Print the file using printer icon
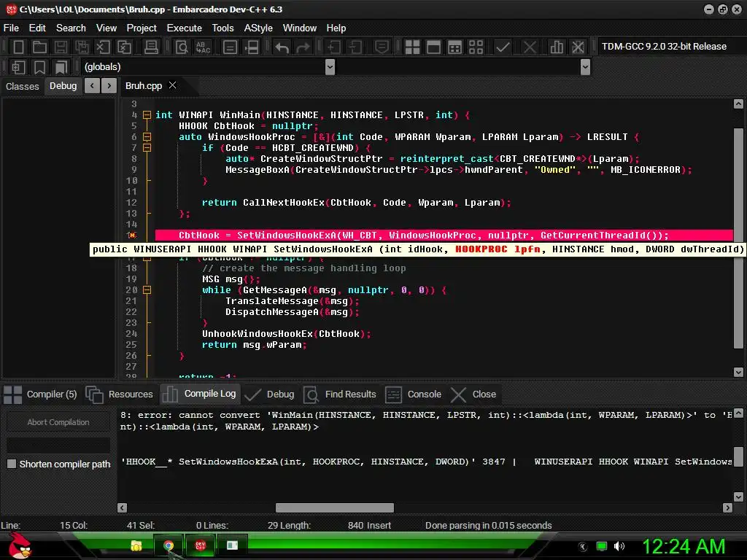 [x=151, y=47]
